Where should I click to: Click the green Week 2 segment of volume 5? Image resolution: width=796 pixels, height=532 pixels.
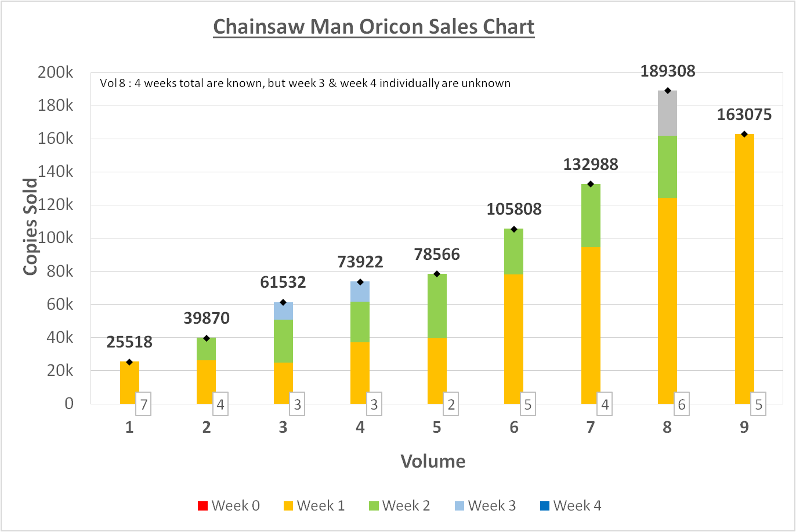coord(437,306)
